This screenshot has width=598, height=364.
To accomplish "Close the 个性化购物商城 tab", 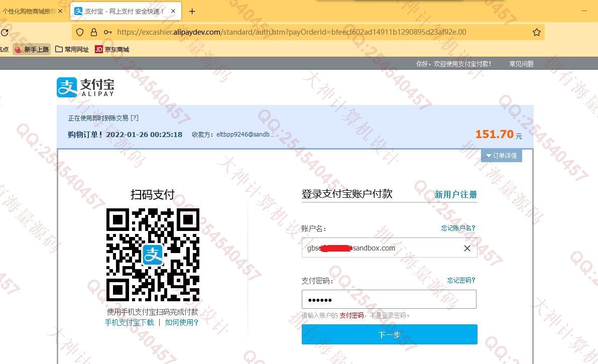I will click(60, 12).
